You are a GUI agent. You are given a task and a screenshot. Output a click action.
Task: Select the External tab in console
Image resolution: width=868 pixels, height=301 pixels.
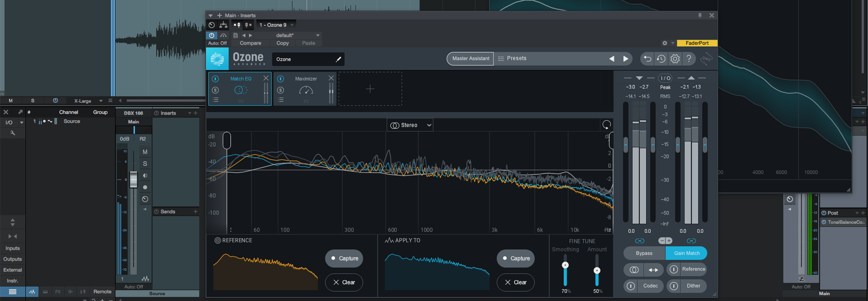[13, 270]
